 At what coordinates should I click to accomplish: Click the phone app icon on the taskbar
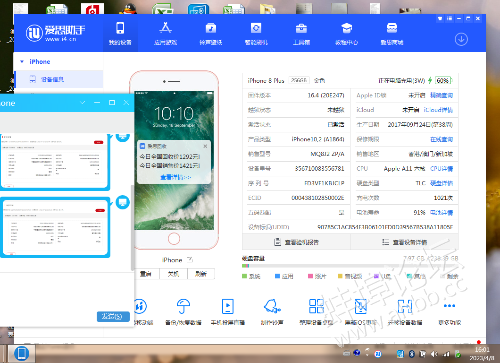[x=22, y=354]
